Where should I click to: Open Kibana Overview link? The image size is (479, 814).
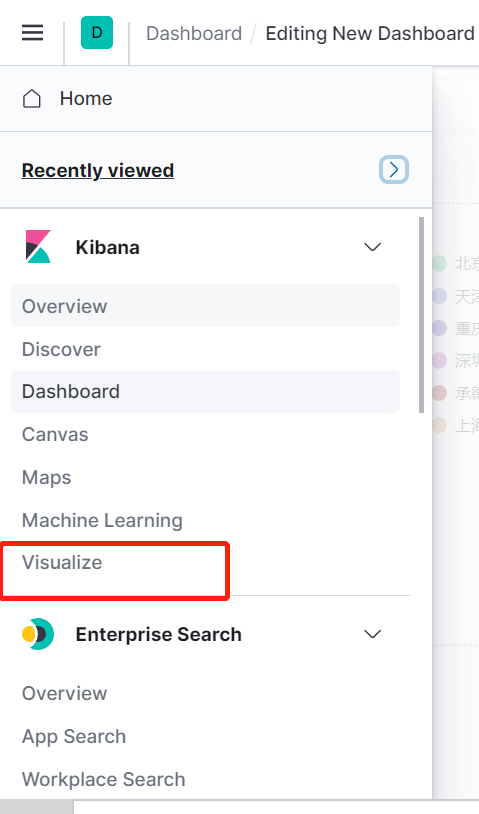(x=64, y=306)
